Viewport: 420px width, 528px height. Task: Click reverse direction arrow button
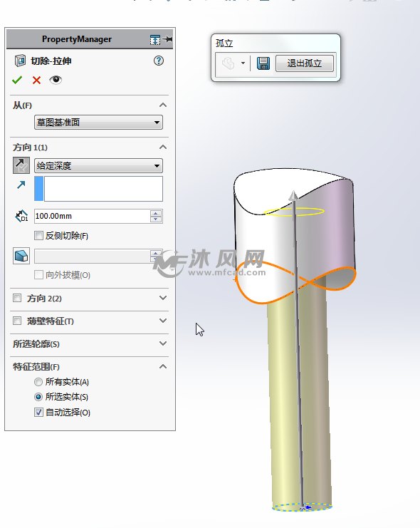coord(21,165)
